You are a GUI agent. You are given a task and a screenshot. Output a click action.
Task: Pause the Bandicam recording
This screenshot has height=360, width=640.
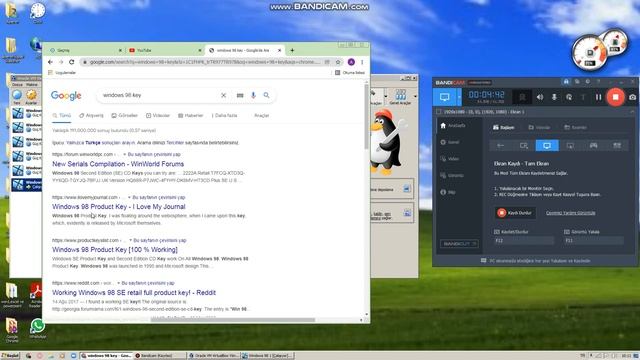point(598,97)
